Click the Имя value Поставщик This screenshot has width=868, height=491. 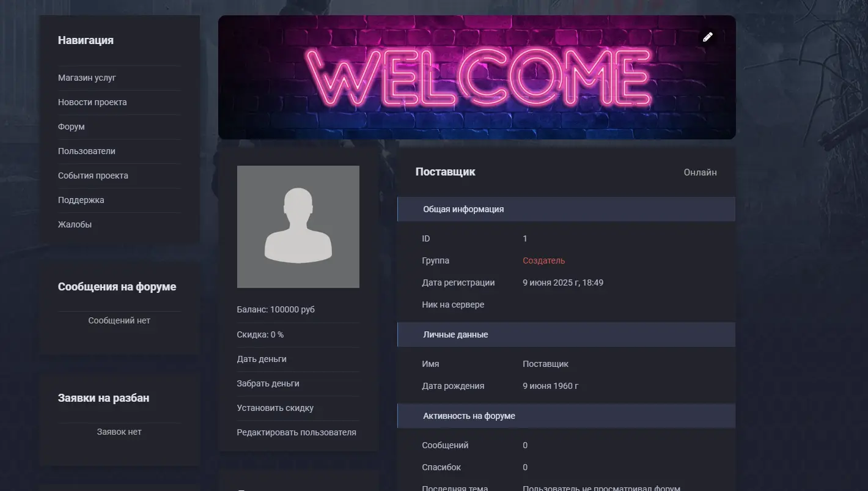[545, 364]
